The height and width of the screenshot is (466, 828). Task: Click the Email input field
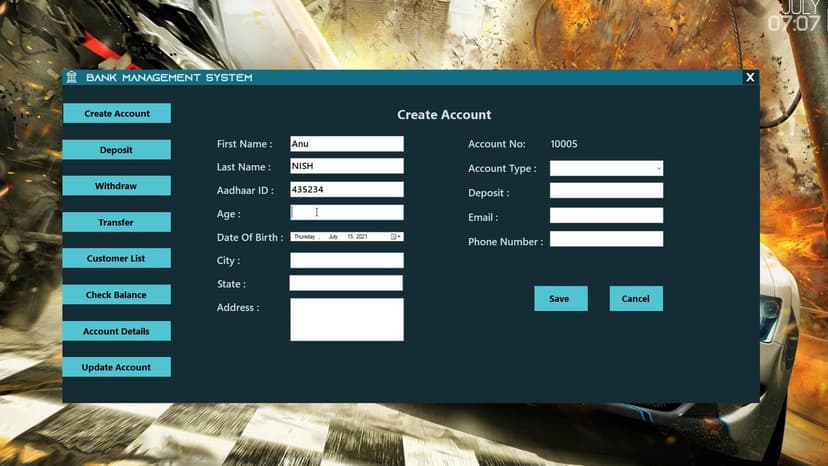606,215
